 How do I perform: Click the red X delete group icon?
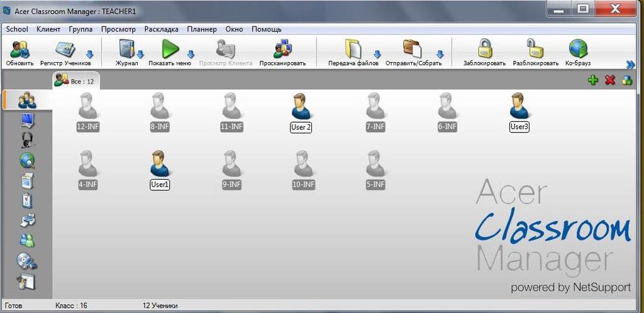coord(610,80)
